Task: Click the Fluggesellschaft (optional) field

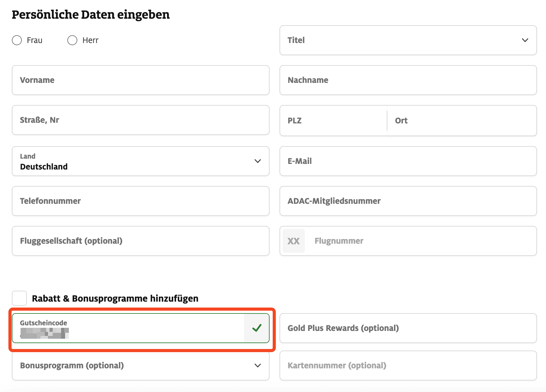Action: [140, 241]
